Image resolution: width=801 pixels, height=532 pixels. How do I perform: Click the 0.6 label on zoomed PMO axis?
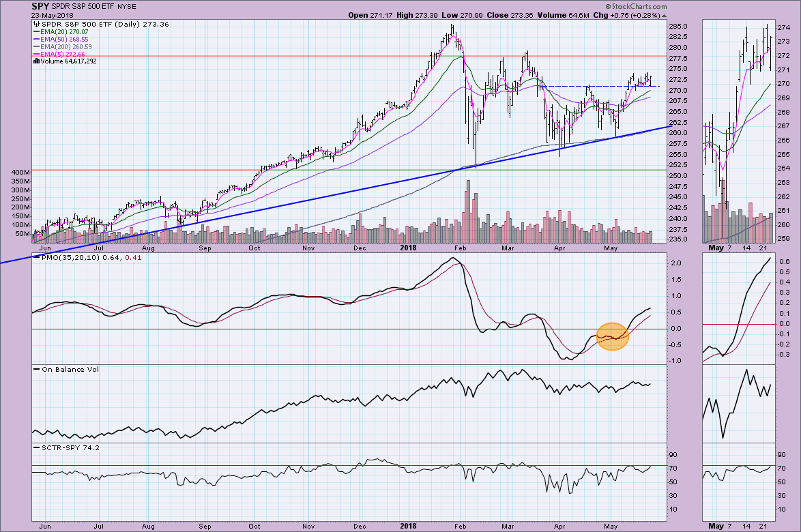click(784, 261)
